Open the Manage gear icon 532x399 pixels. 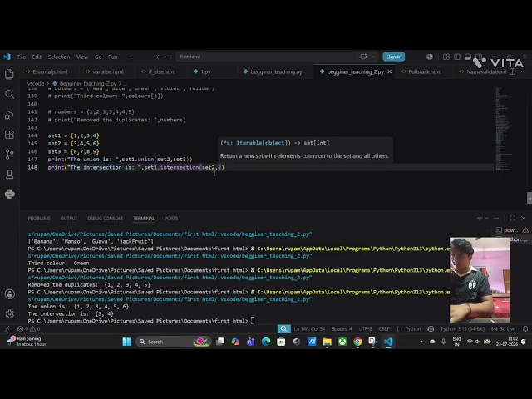[9, 314]
